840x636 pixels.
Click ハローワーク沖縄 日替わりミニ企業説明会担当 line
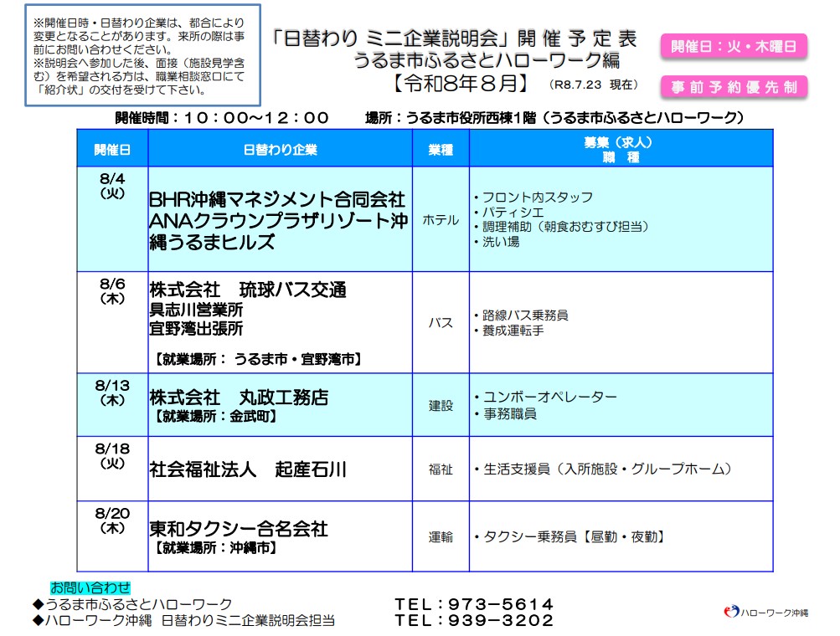pyautogui.click(x=183, y=620)
